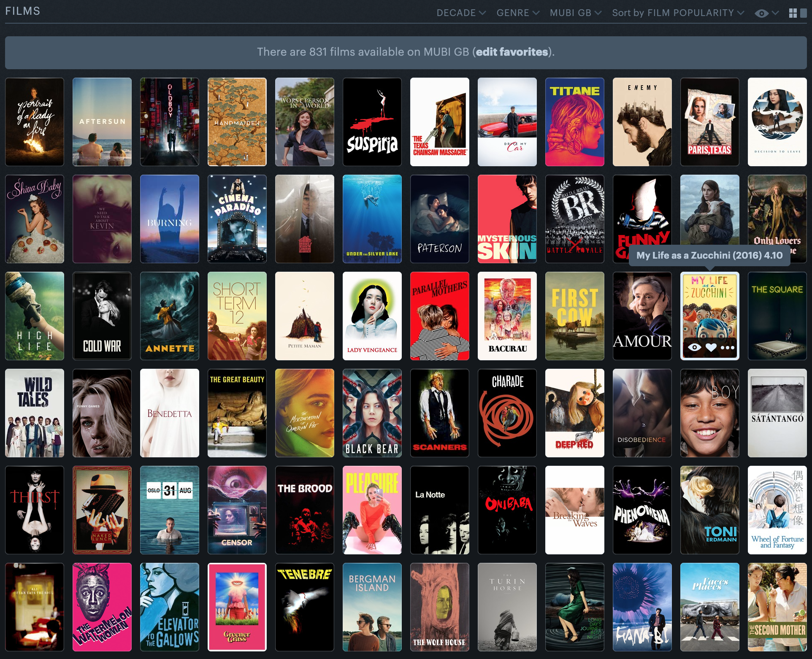Open the Deep Red poster
Image resolution: width=812 pixels, height=659 pixels.
575,413
